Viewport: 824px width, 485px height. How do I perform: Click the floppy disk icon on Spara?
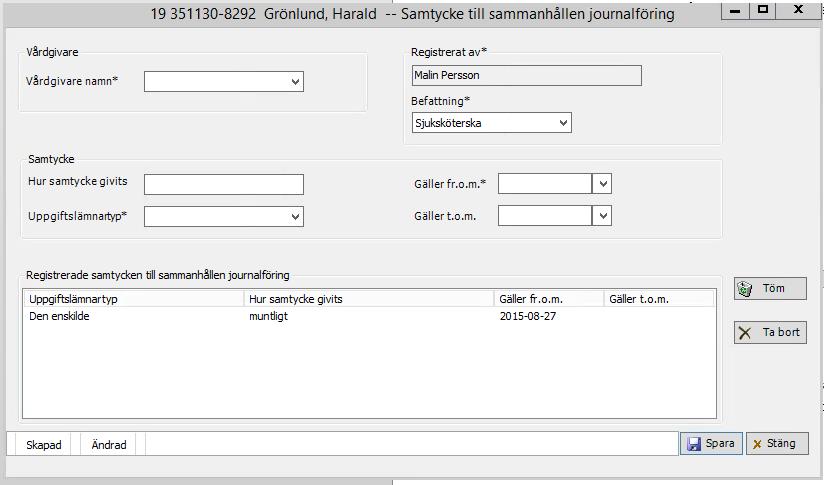point(694,444)
